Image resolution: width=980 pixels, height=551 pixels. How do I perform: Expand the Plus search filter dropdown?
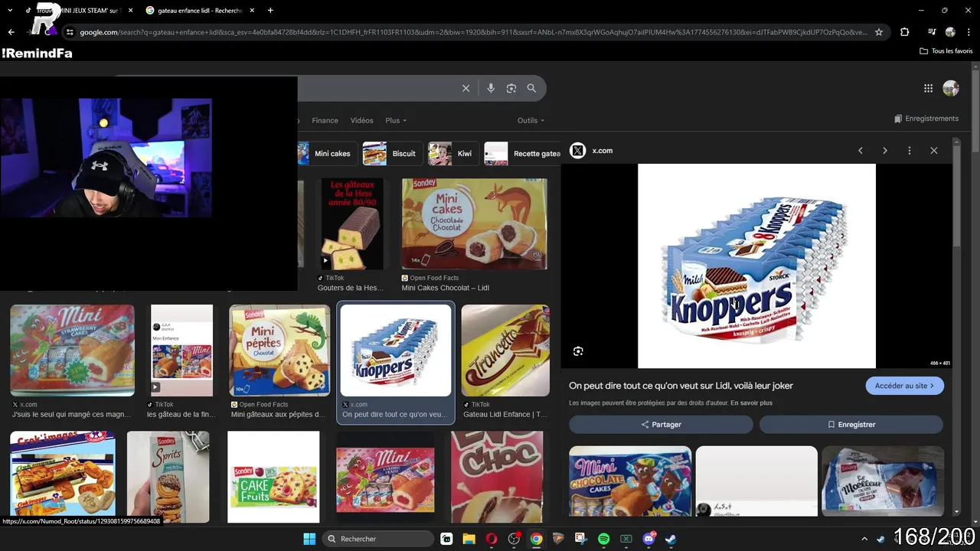(396, 120)
